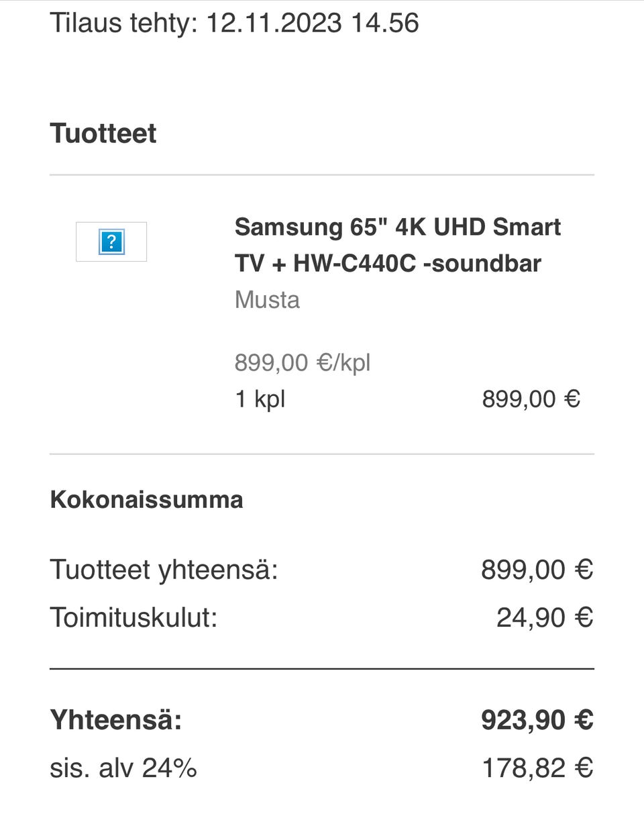This screenshot has height=830, width=644.
Task: Click the bold Yhteensä label
Action: pyautogui.click(x=116, y=720)
